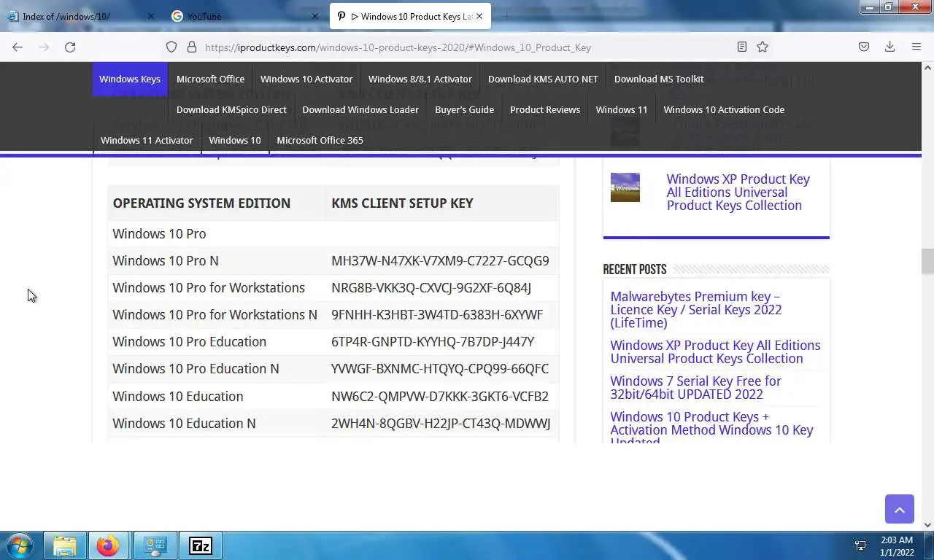The height and width of the screenshot is (560, 934).
Task: Open the Product Reviews menu item
Action: [x=545, y=109]
